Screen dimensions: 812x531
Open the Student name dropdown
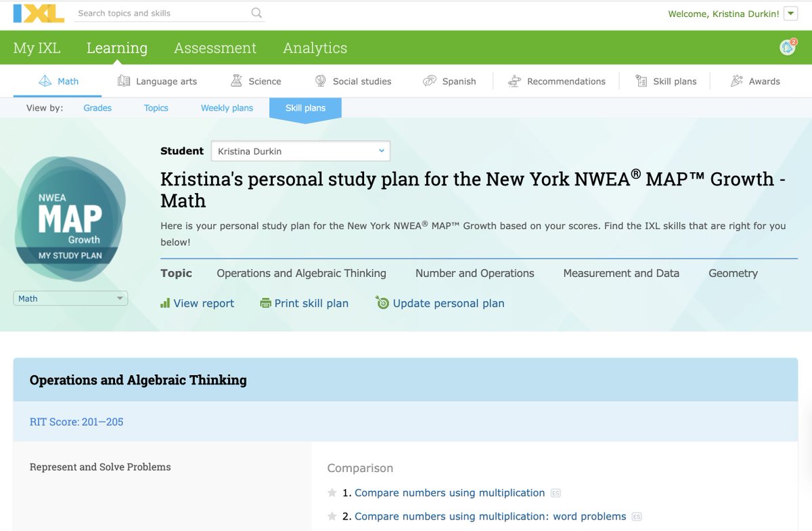pos(300,150)
